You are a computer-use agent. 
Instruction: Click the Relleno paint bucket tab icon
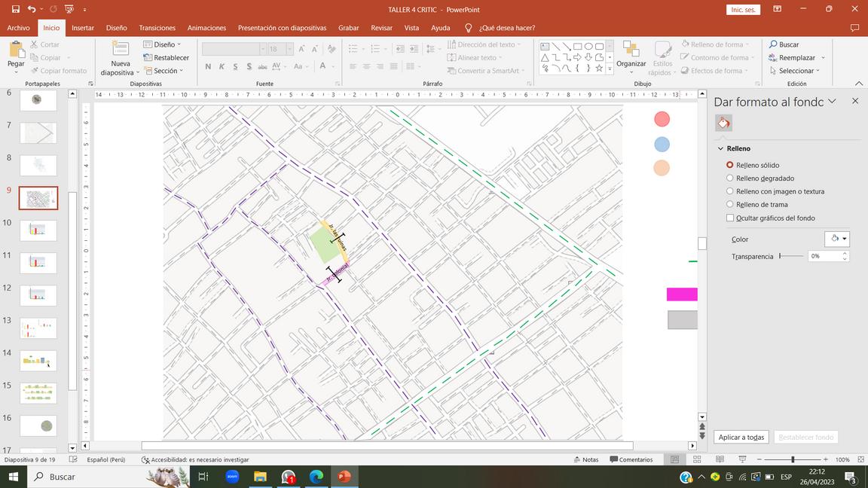coord(723,123)
